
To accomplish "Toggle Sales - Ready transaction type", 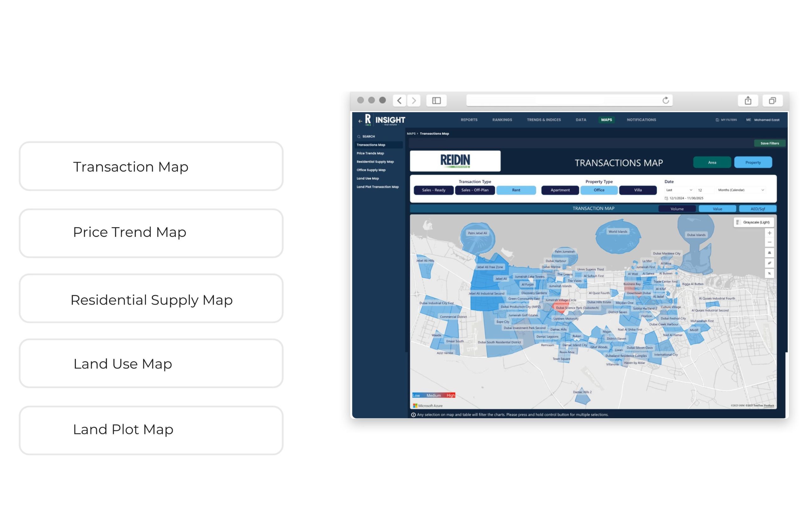I will click(434, 190).
